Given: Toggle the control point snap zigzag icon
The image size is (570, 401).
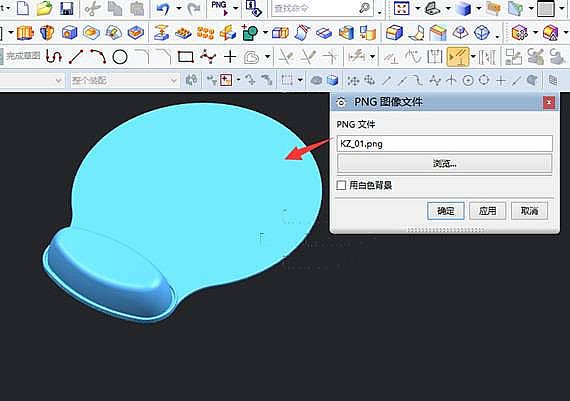Looking at the screenshot, I should click(x=435, y=80).
